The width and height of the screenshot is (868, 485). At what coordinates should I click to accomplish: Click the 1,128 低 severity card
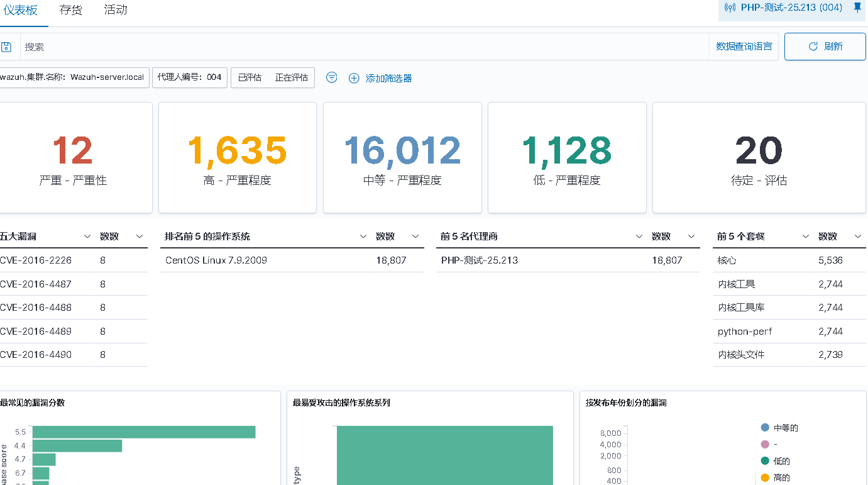click(567, 158)
